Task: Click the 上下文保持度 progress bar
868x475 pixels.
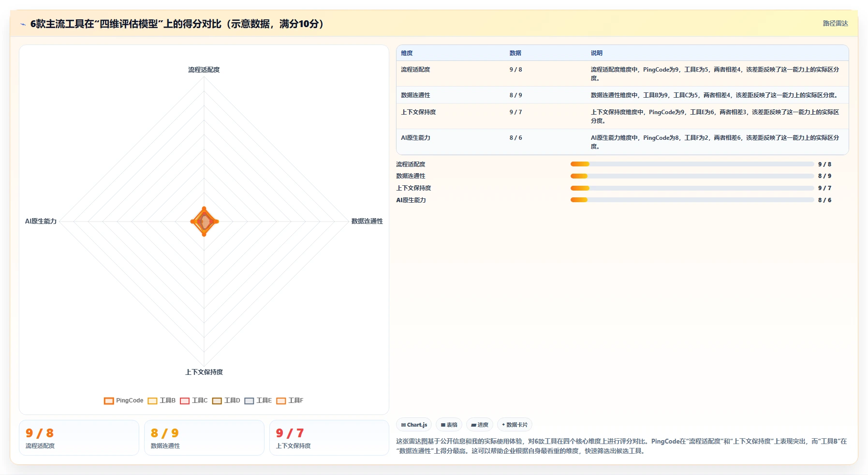Action: 692,188
